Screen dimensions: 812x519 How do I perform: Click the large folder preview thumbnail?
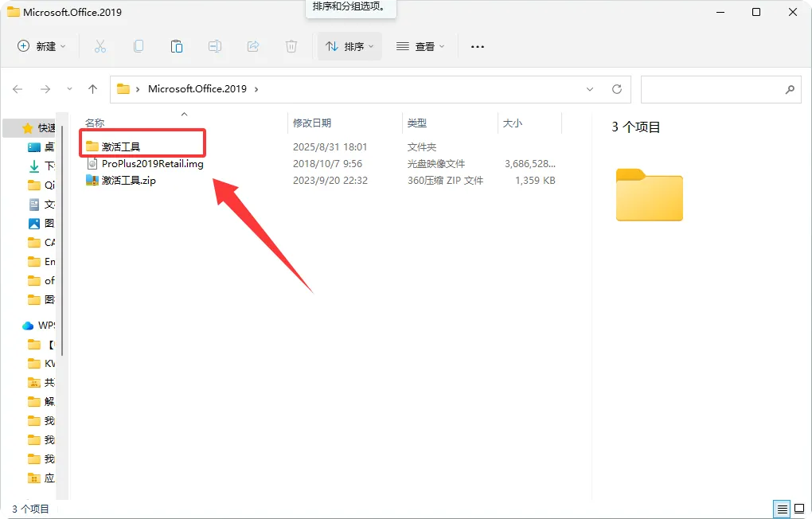coord(650,195)
